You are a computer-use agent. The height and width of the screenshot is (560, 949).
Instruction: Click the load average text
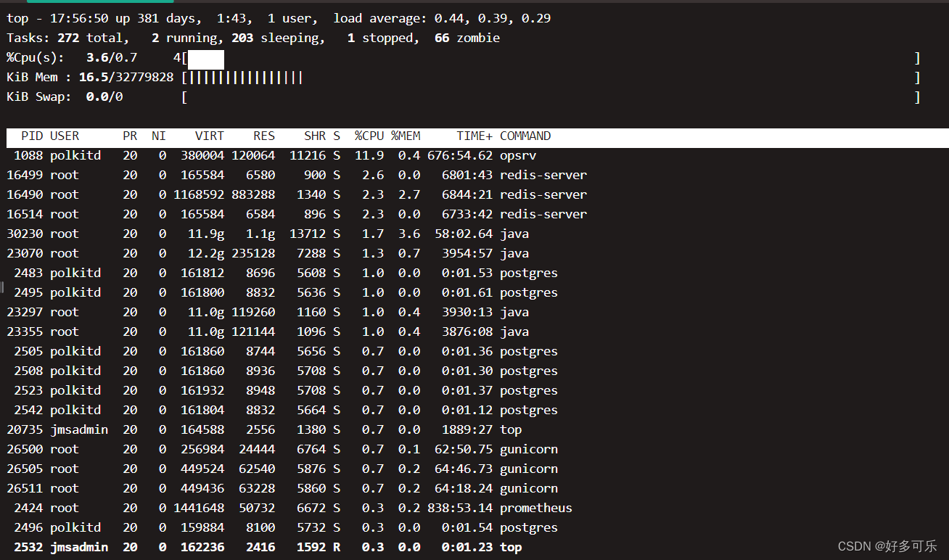[442, 18]
